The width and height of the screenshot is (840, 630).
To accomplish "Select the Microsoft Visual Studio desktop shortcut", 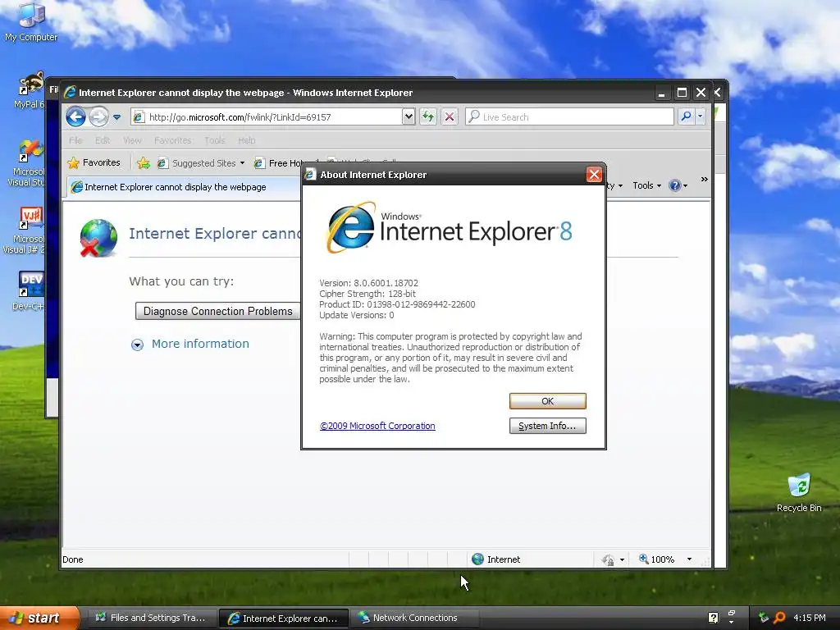I will [27, 163].
